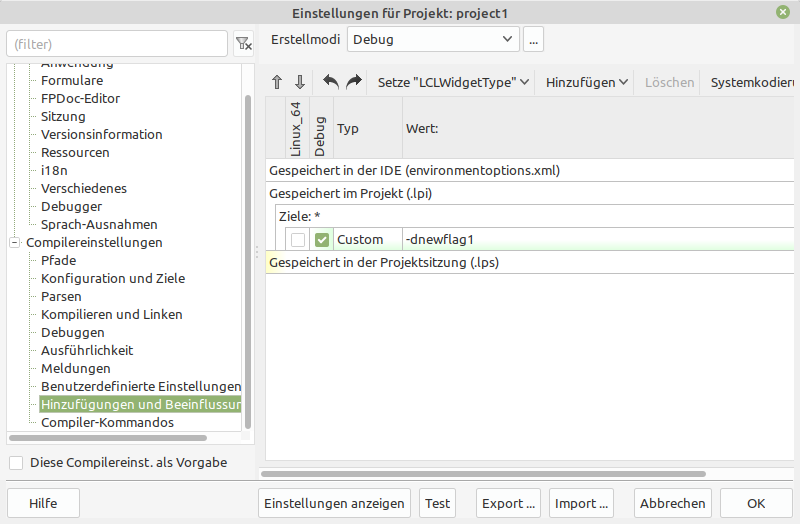Open the Debugger settings page
Viewport: 800px width, 524px height.
point(71,207)
